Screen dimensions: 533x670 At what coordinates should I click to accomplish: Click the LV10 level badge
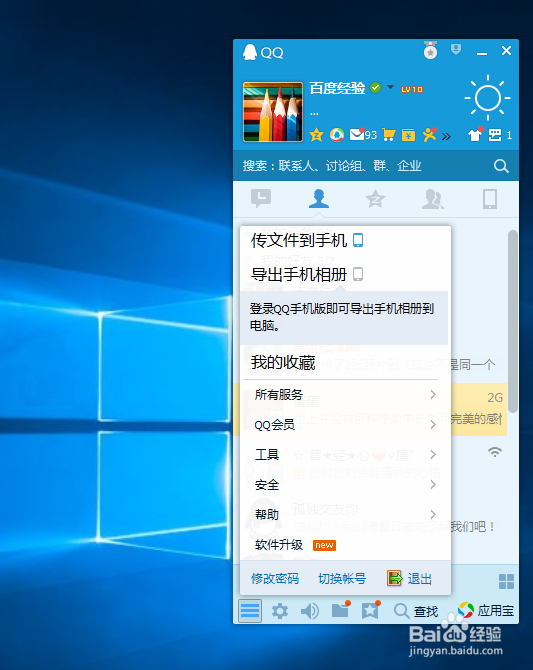[x=412, y=89]
